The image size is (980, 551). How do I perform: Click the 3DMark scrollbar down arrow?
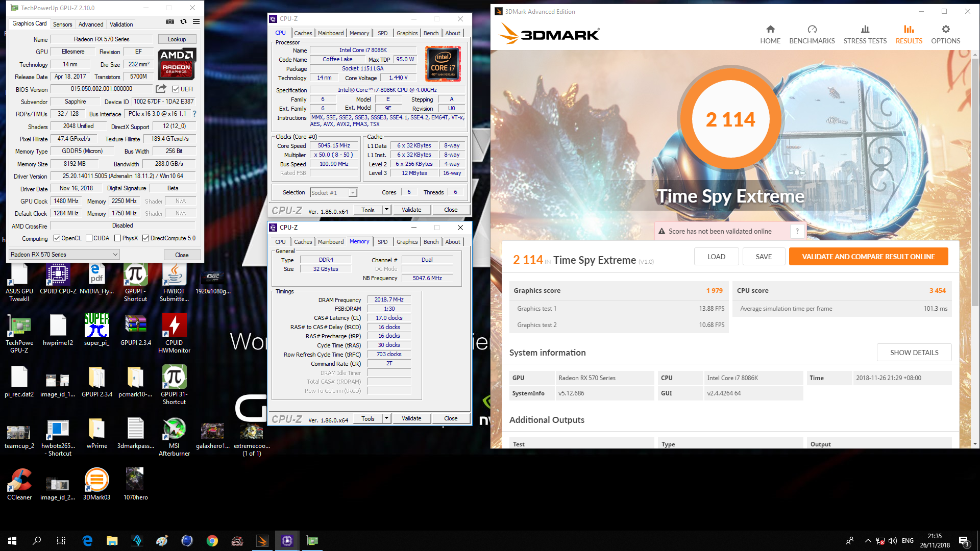point(975,444)
